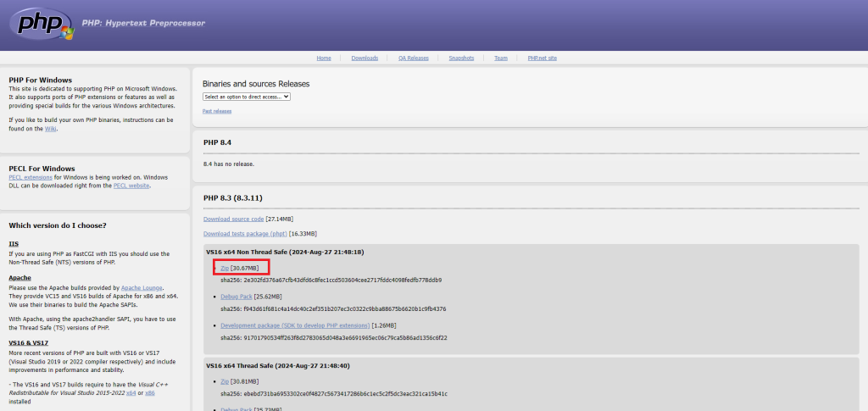Click Download source code for PHP 8.3

[x=234, y=219]
